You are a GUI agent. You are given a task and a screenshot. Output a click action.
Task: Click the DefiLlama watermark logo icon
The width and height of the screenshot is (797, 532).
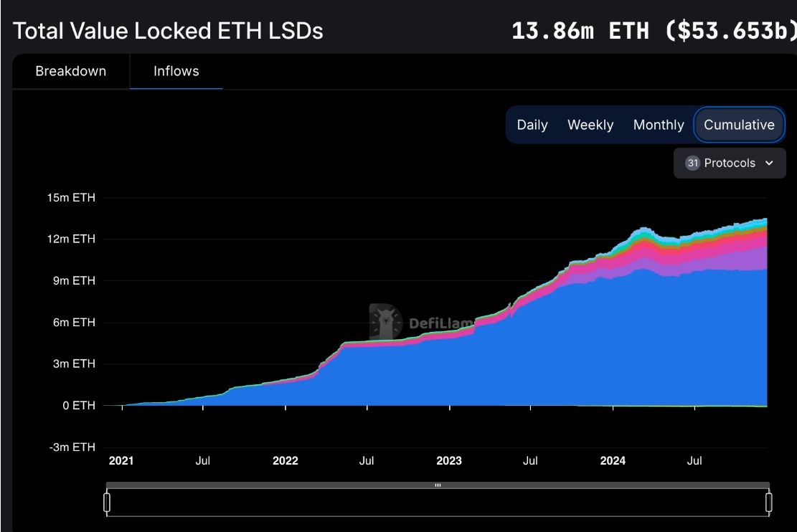click(385, 322)
